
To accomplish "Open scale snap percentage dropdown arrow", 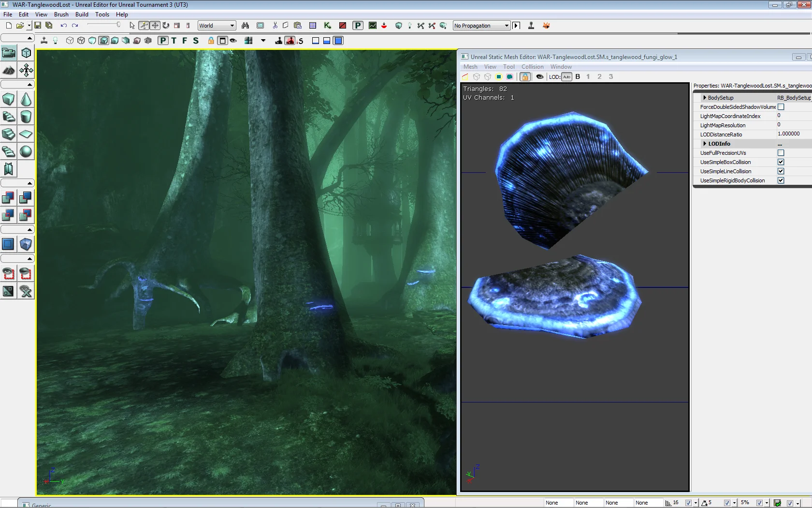I will [767, 503].
